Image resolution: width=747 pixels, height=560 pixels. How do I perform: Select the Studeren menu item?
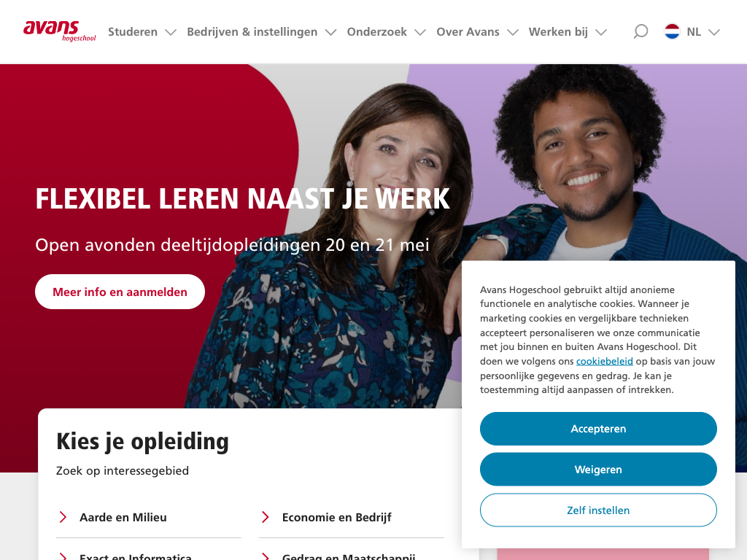[133, 32]
